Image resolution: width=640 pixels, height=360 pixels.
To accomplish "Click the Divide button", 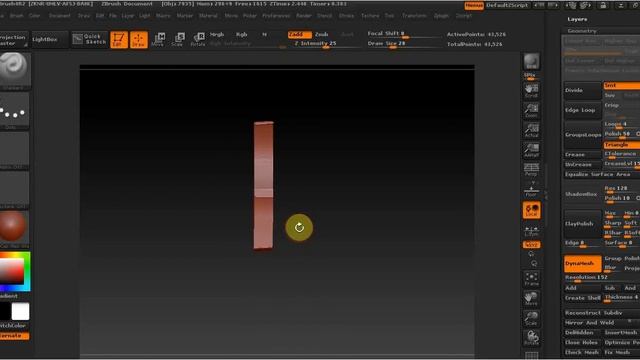I will 582,90.
